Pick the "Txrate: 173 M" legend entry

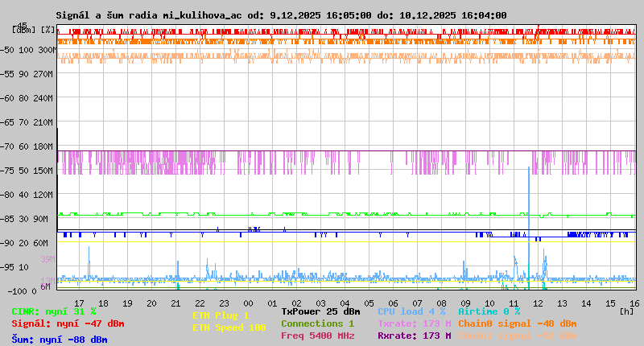click(x=415, y=323)
